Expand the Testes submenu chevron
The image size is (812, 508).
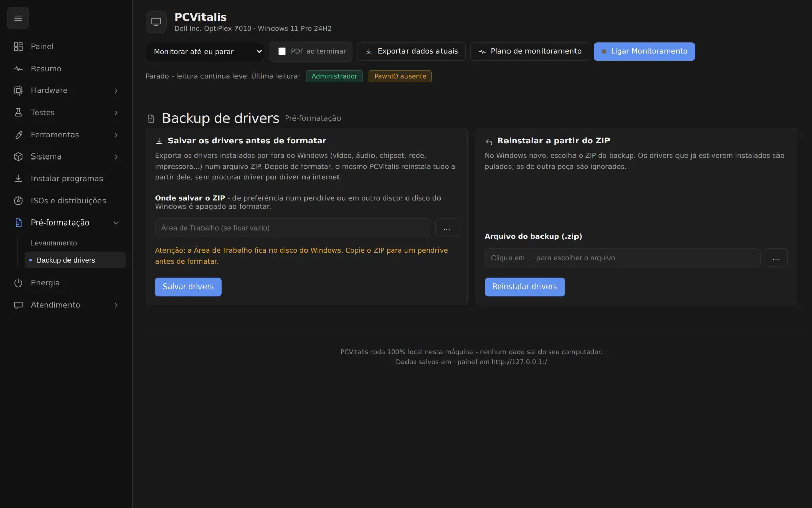pos(116,113)
